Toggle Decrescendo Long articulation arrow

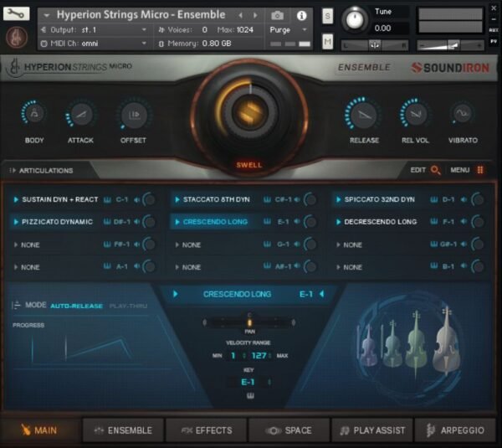pyautogui.click(x=338, y=222)
